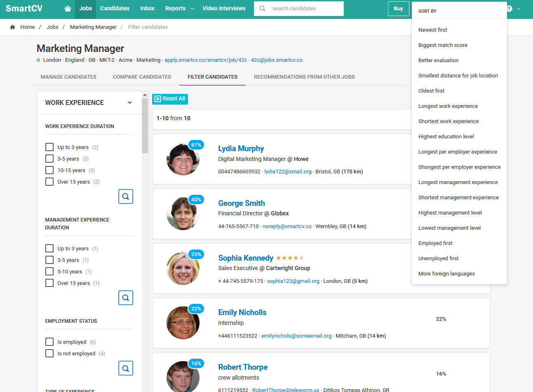Enable management experience 'Up to 3 years' (1)
This screenshot has width=533, height=392.
coord(49,248)
